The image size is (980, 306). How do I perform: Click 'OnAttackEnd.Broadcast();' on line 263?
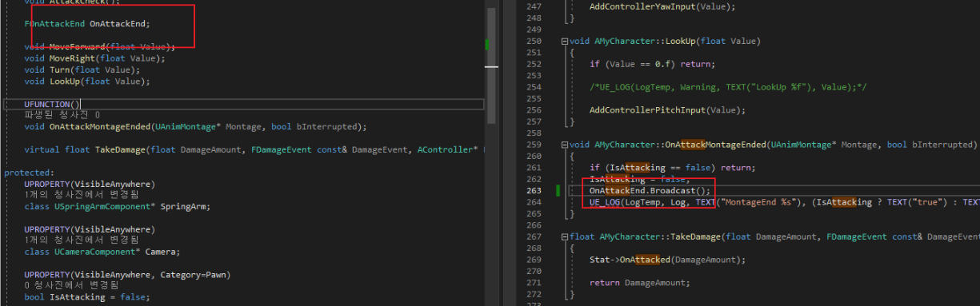coord(650,191)
